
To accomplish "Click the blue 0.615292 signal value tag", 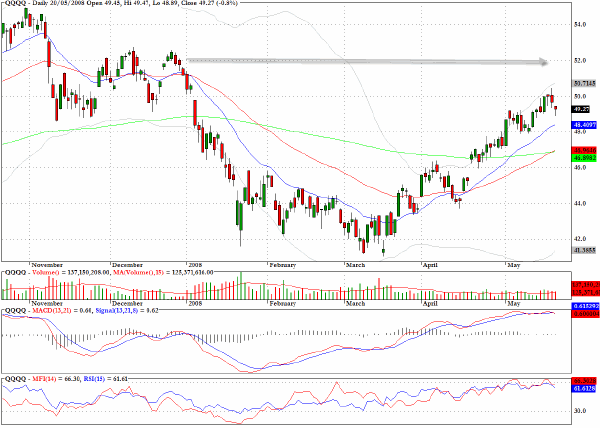I will 586,306.
